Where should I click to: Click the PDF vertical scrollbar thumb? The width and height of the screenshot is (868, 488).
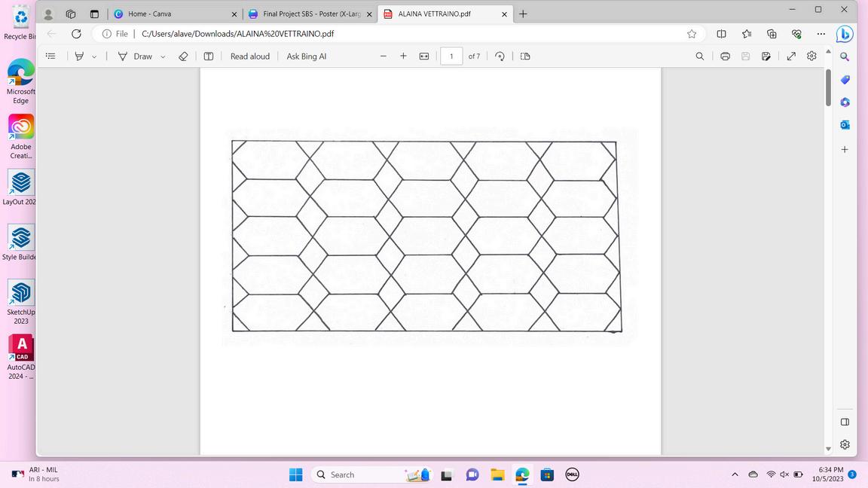click(828, 87)
